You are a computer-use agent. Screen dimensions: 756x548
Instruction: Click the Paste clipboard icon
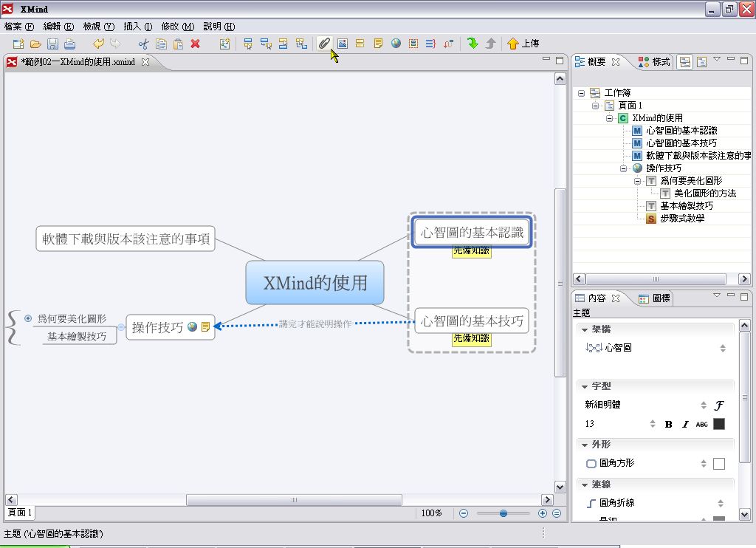[x=178, y=44]
